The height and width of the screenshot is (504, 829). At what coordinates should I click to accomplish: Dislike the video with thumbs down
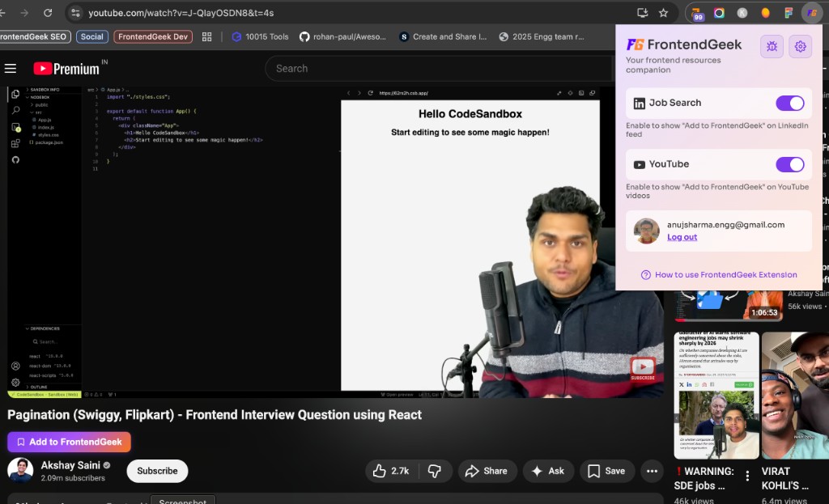point(435,471)
